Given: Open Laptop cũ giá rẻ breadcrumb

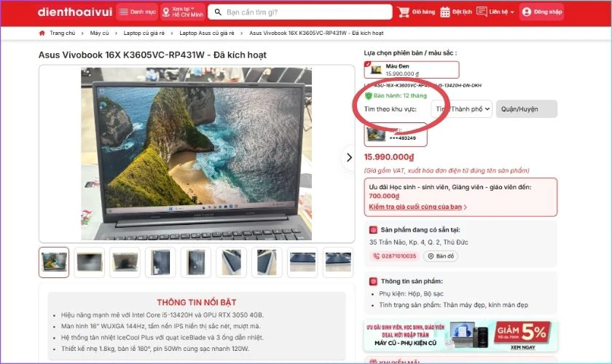Looking at the screenshot, I should click(x=144, y=33).
